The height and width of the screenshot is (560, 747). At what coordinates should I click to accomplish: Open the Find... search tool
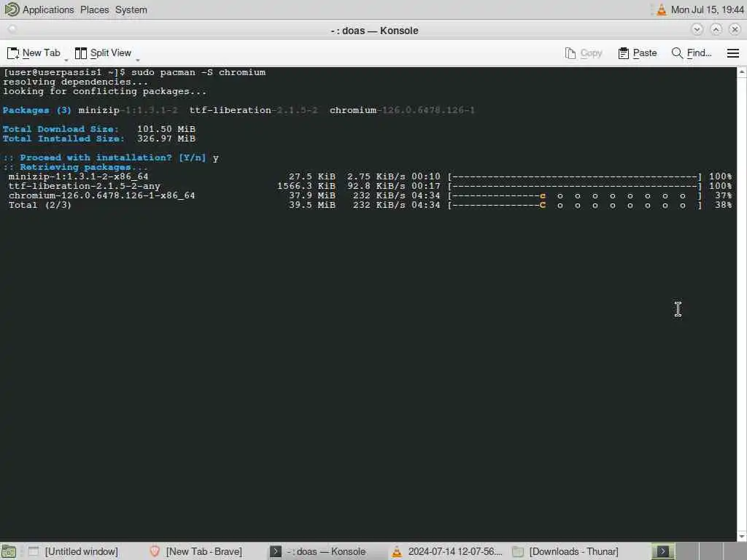coord(692,52)
